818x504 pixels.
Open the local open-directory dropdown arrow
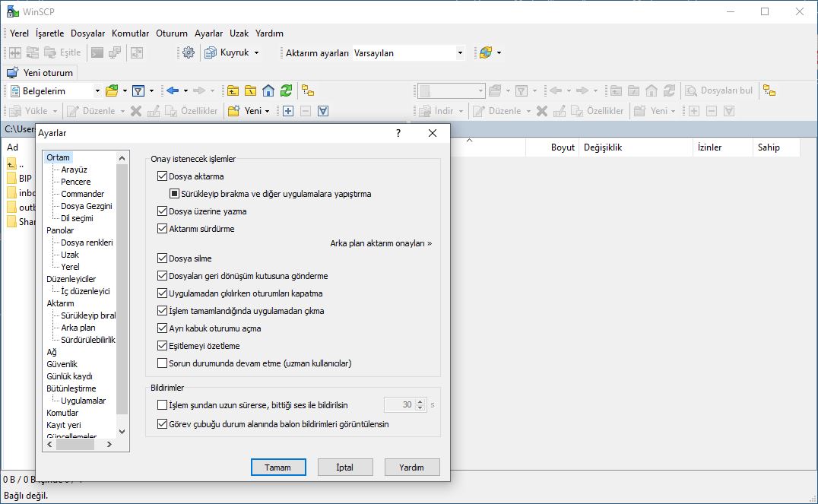click(125, 90)
